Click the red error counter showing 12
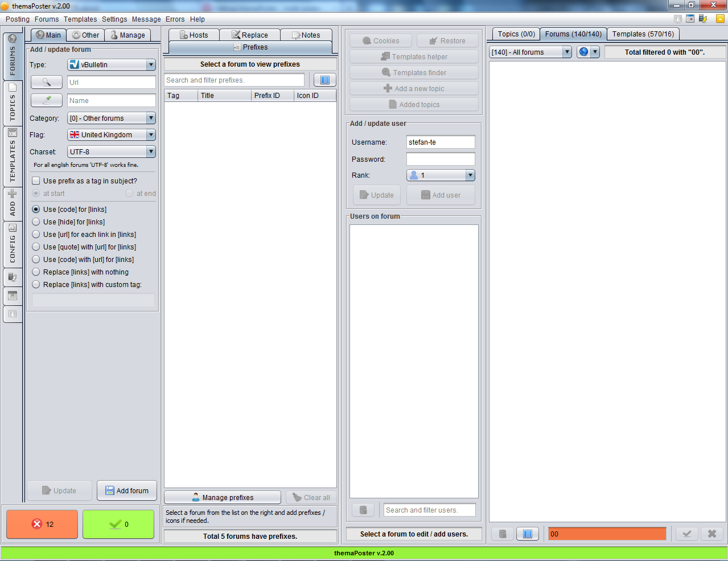The image size is (728, 561). tap(42, 524)
